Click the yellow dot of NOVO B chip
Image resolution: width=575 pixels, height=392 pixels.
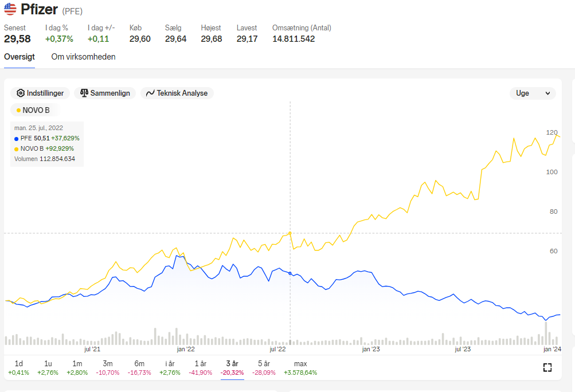point(18,111)
